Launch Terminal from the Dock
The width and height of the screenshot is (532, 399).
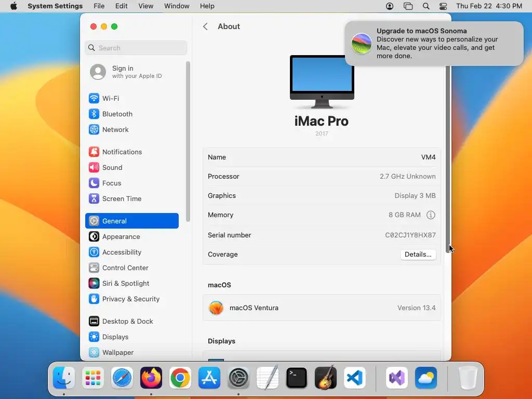point(297,378)
